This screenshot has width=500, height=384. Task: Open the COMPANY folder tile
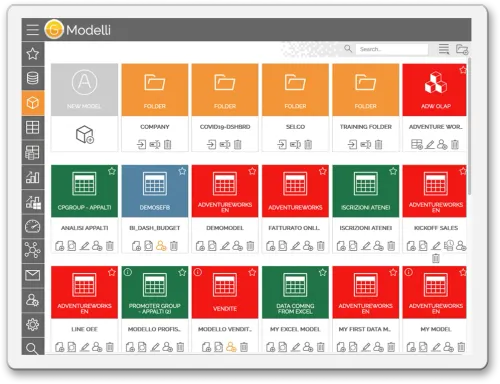tap(155, 90)
